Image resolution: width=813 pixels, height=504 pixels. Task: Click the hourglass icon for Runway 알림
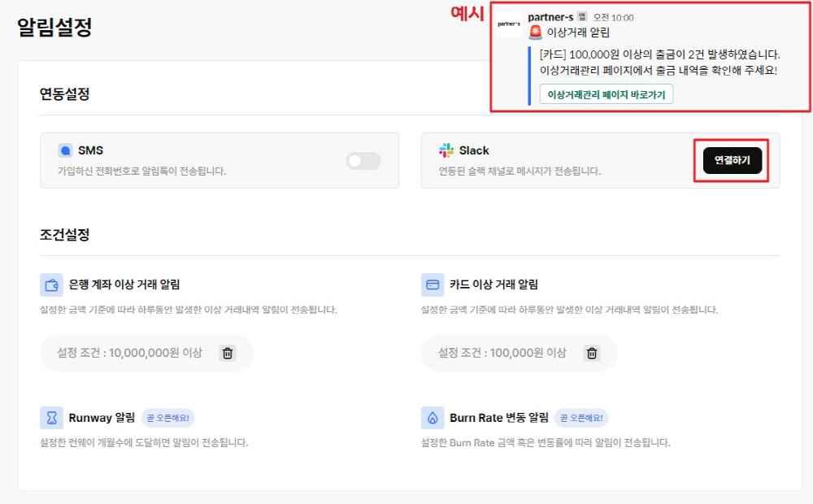point(51,417)
